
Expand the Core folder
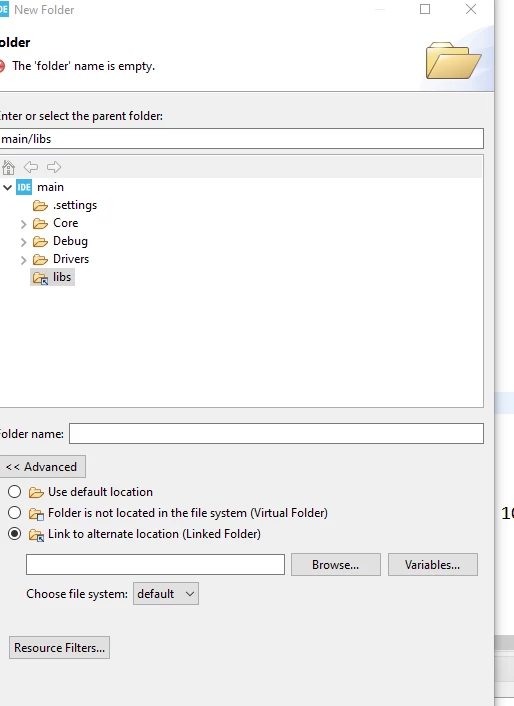tap(23, 224)
